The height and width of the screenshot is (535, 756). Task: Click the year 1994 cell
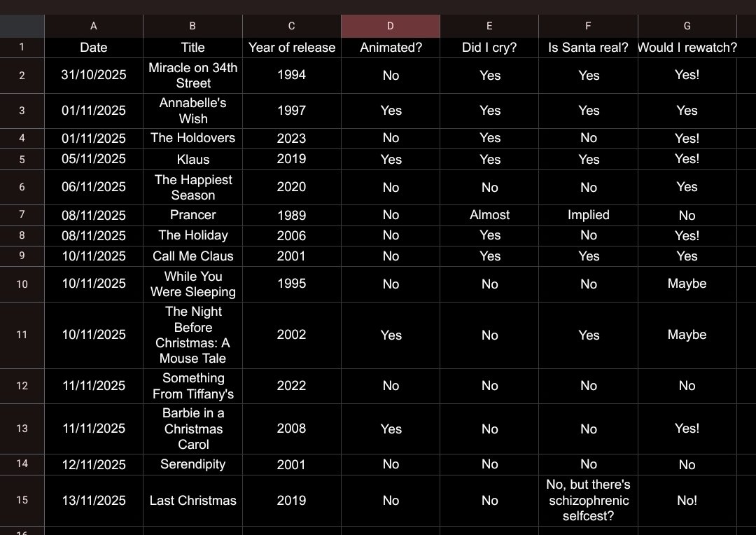(292, 75)
